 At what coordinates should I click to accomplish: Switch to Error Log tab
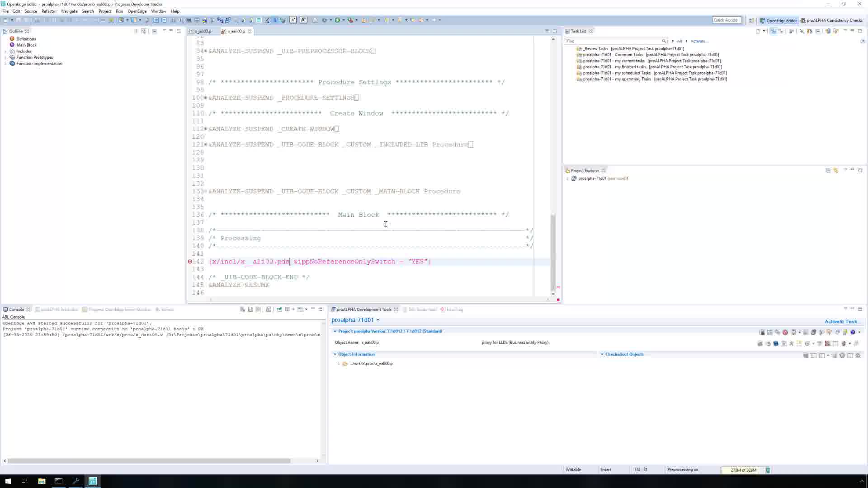pyautogui.click(x=452, y=310)
